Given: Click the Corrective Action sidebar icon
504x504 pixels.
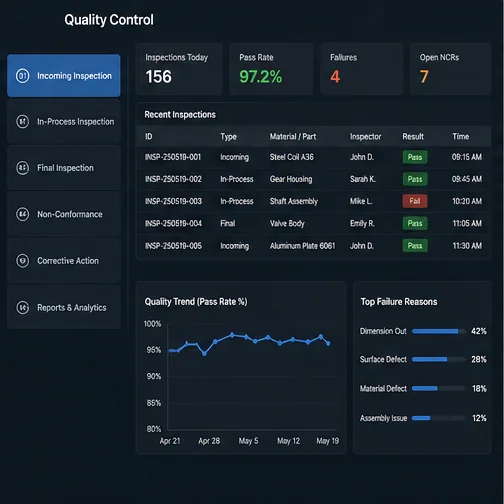Looking at the screenshot, I should click(x=22, y=261).
